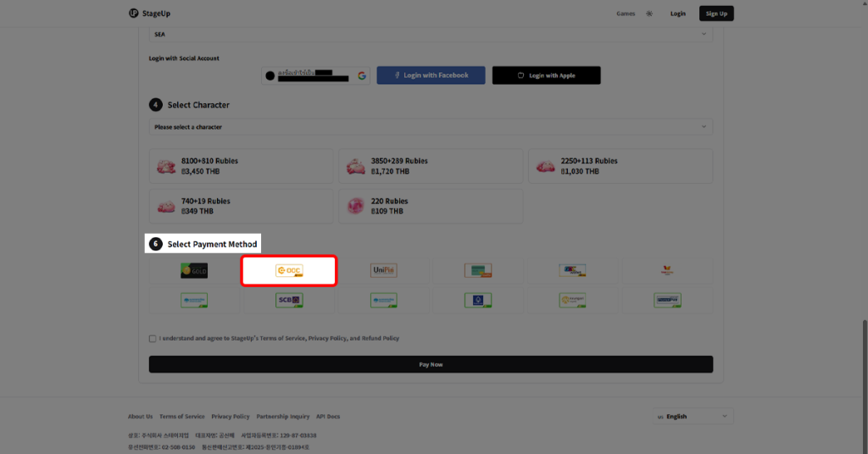
Task: Expand the 'Please select a character' dropdown
Action: tap(431, 127)
